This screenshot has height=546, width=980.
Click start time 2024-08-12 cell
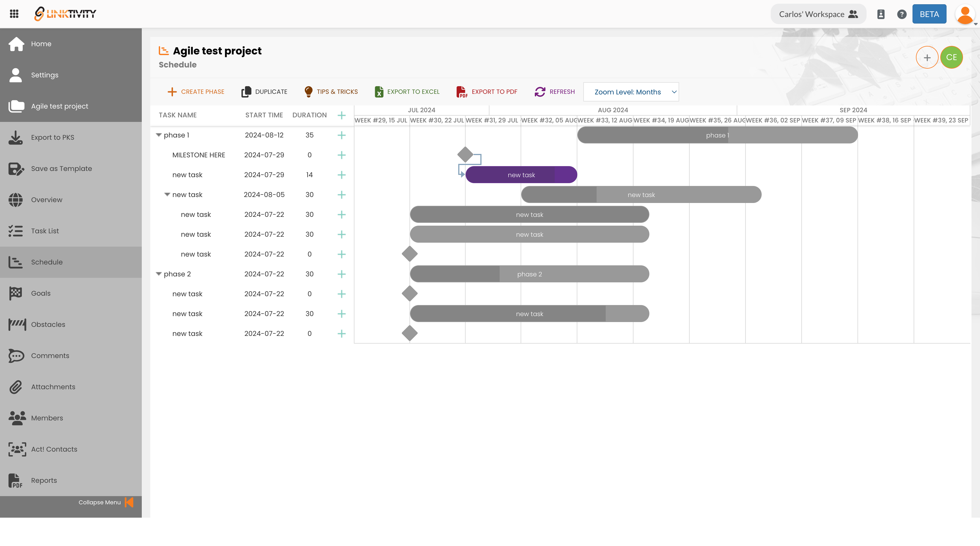(x=264, y=135)
